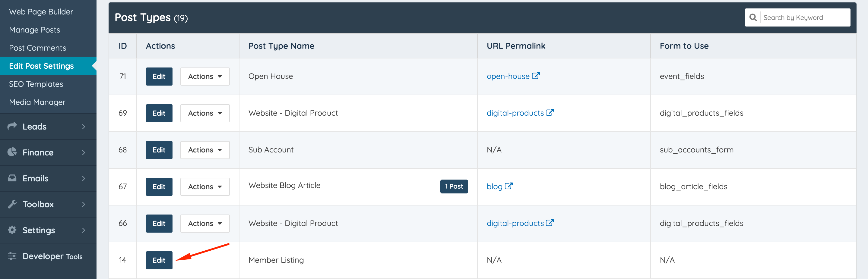Expand the Actions menu for Sub Account
The height and width of the screenshot is (279, 868).
tap(204, 150)
